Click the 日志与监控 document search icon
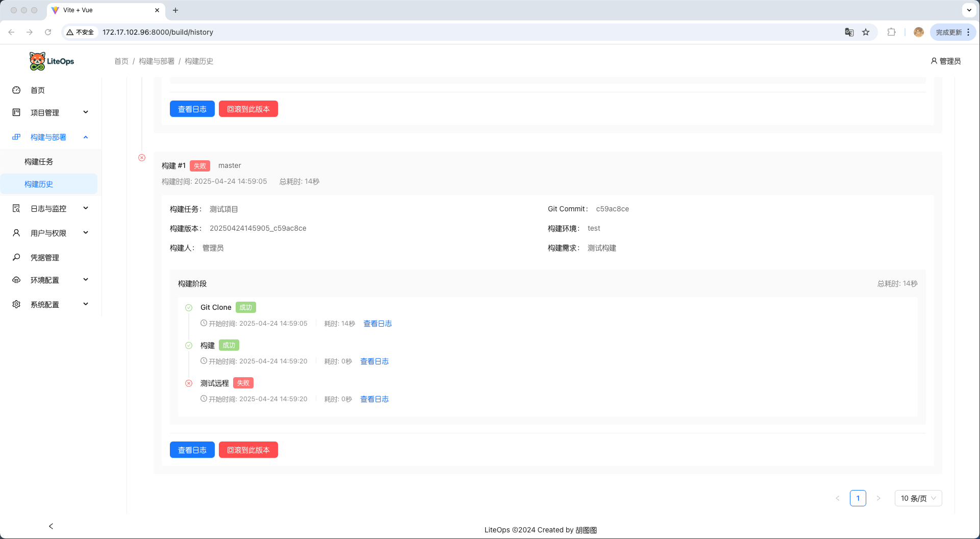Image resolution: width=980 pixels, height=539 pixels. coord(16,208)
